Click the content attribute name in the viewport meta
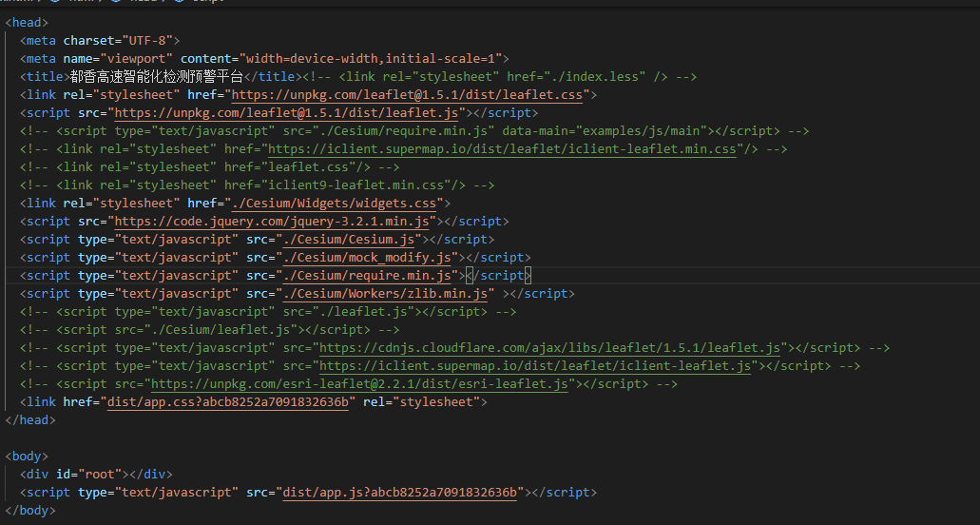 click(x=205, y=59)
